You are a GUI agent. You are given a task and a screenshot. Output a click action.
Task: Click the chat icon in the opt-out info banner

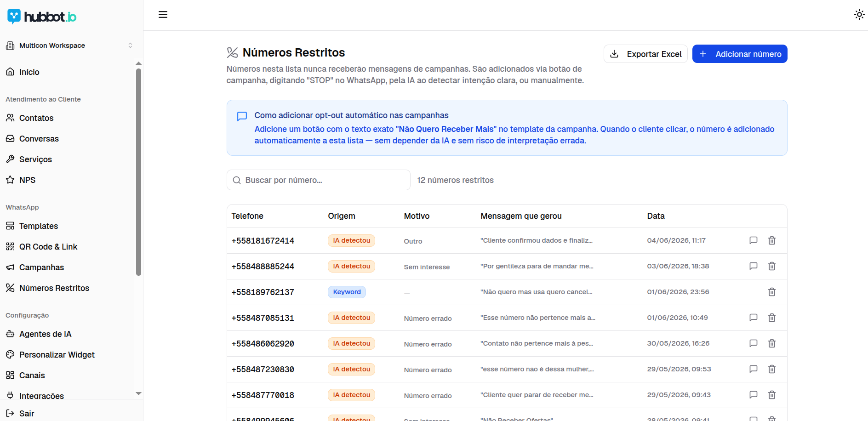tap(242, 116)
